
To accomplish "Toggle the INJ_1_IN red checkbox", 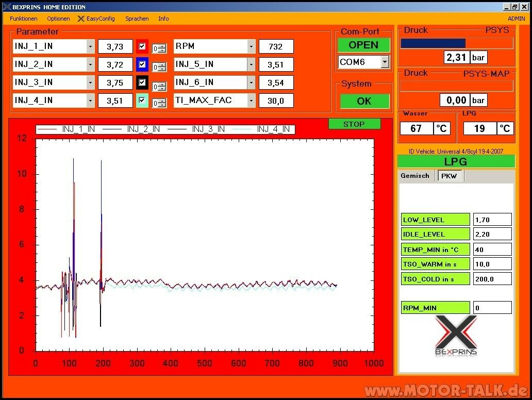I will click(142, 46).
